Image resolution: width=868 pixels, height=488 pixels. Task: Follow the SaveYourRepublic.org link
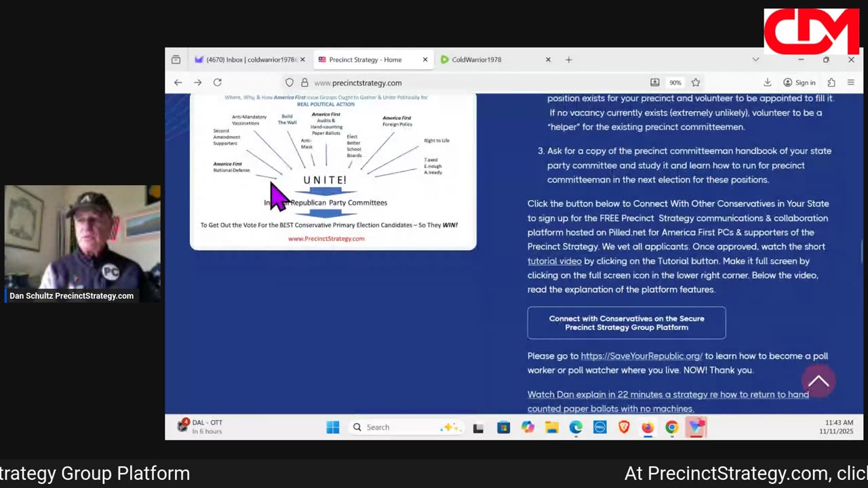pyautogui.click(x=642, y=356)
